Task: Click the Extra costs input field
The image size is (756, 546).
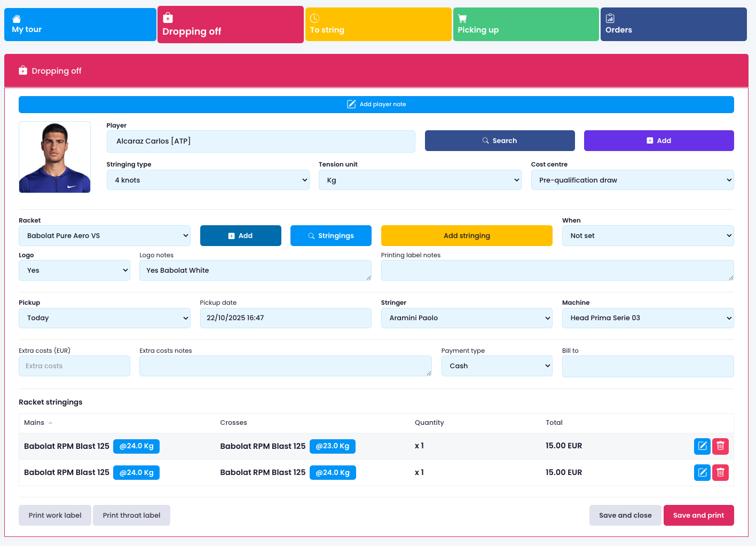Action: (x=74, y=366)
